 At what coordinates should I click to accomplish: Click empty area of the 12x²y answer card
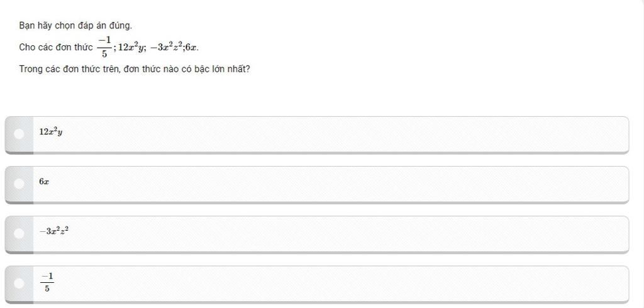346,133
